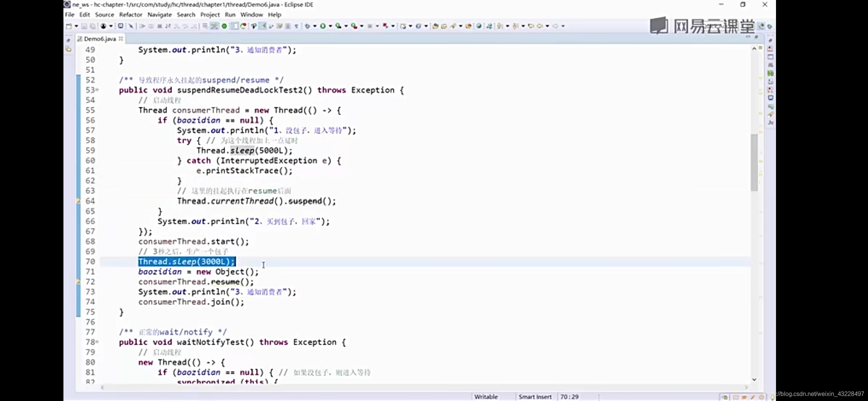This screenshot has width=868, height=401.
Task: Switch to the Java perspective button
Action: pyautogui.click(x=761, y=26)
